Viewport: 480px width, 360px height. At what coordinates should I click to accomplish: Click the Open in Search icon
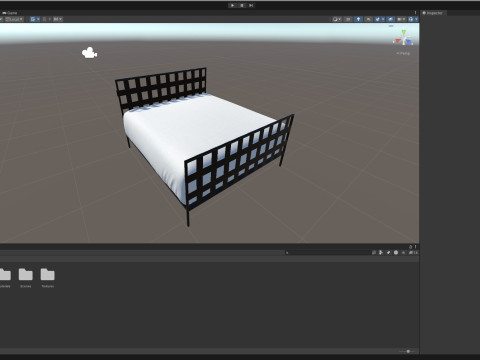pos(374,253)
